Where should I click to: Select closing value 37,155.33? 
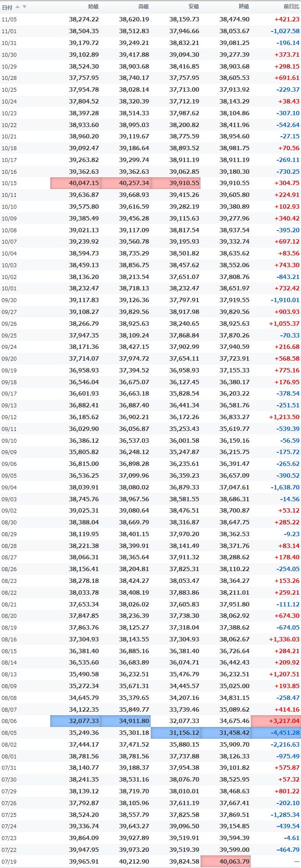[235, 370]
